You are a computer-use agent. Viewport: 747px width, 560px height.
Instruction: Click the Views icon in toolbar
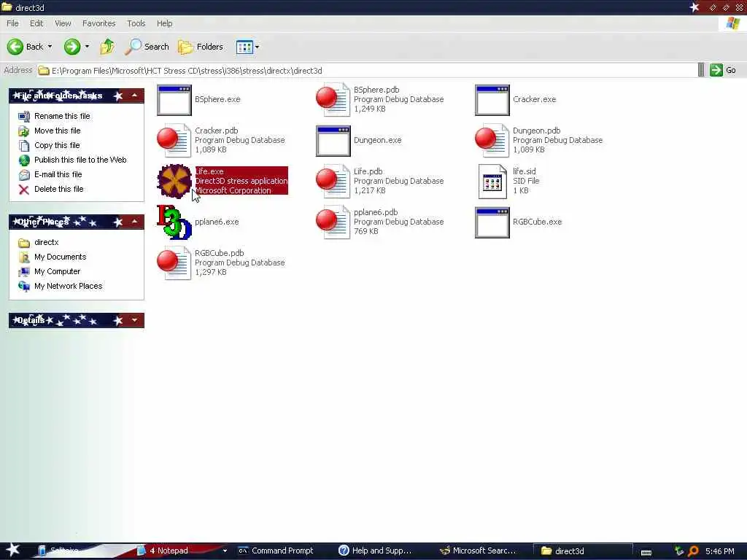click(244, 47)
